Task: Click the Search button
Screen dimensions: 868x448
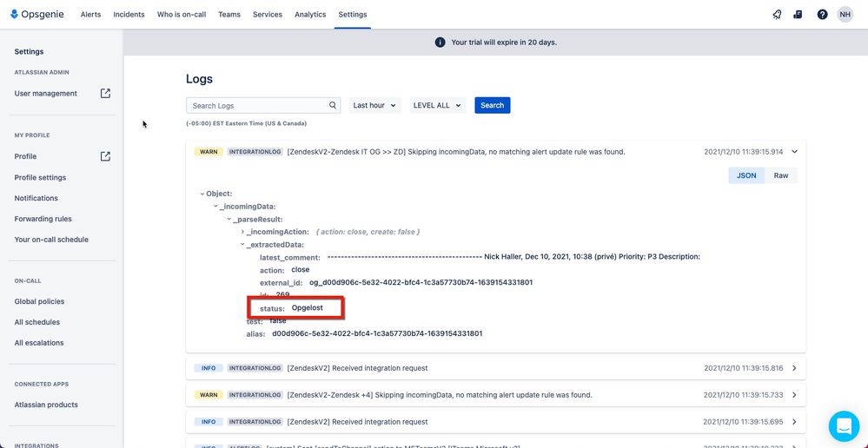Action: pyautogui.click(x=492, y=105)
